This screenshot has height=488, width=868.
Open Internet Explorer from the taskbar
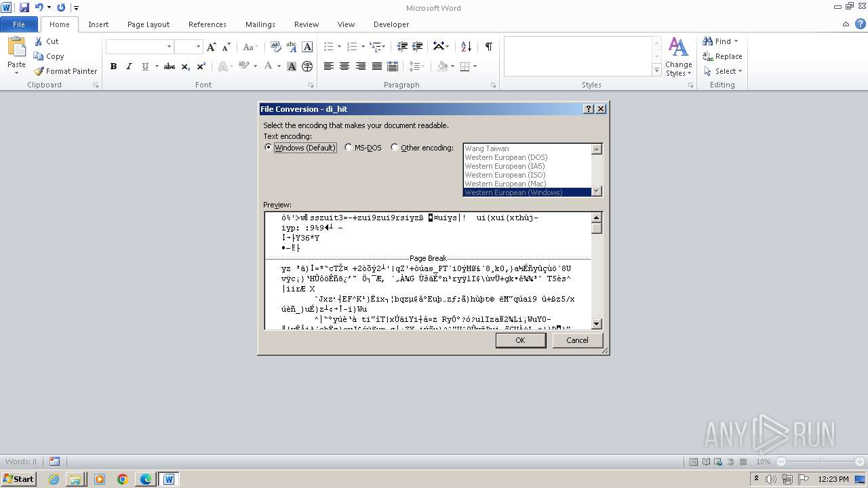(x=54, y=479)
